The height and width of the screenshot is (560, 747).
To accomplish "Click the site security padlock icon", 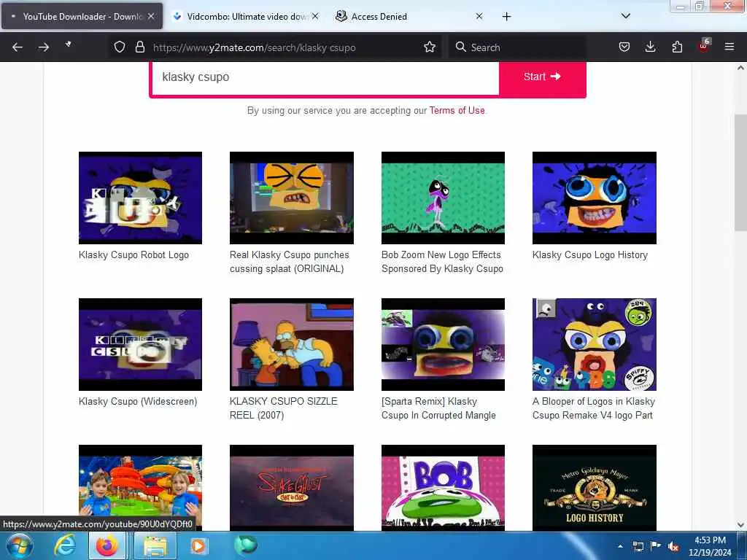I will (139, 47).
